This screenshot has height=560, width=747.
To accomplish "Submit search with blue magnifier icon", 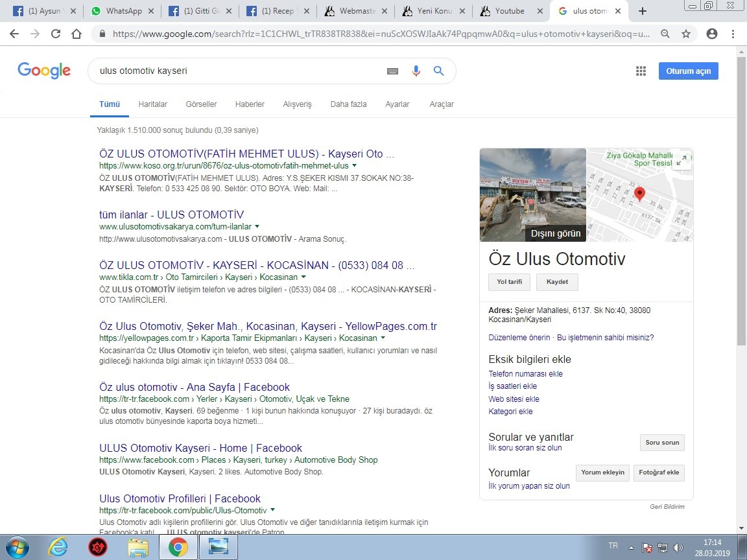I will click(x=439, y=71).
